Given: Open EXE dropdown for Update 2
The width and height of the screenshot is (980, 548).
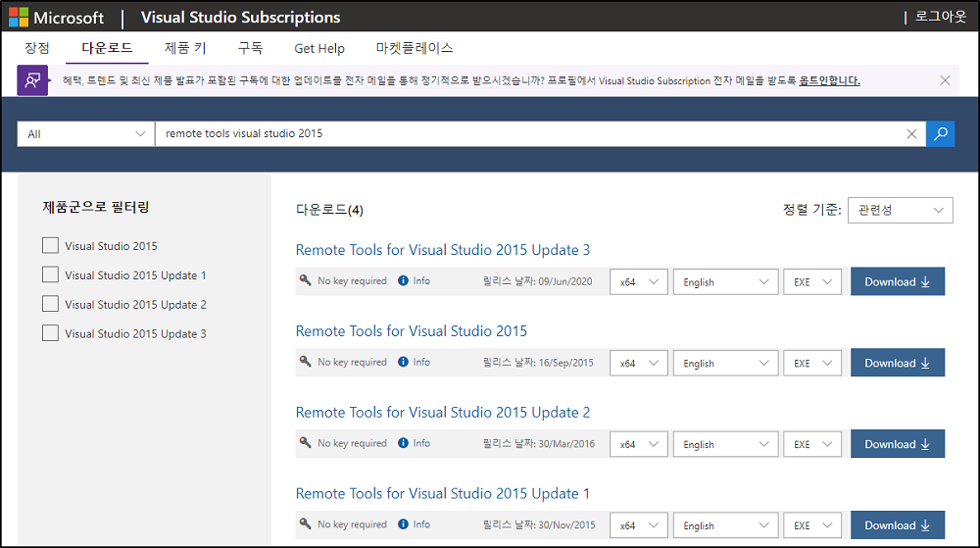Looking at the screenshot, I should 812,444.
